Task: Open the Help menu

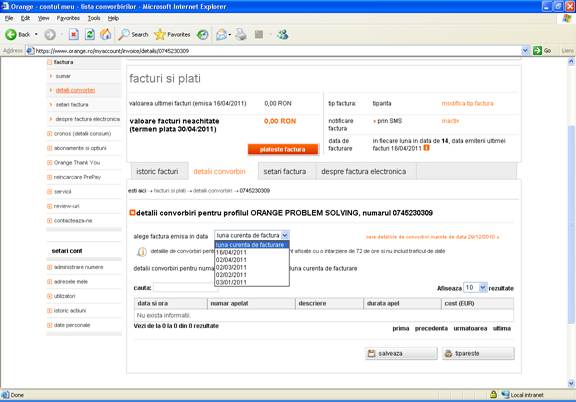Action: pos(113,18)
